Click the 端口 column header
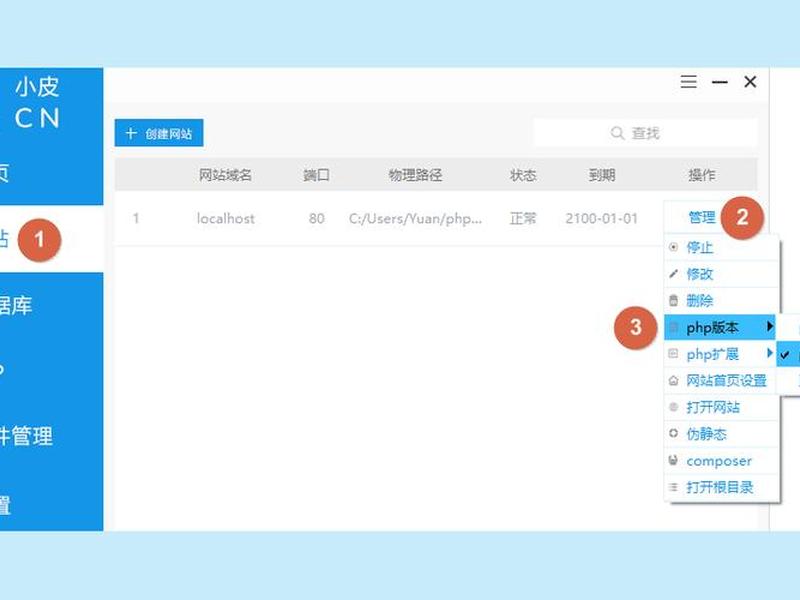800x600 pixels. pos(316,175)
